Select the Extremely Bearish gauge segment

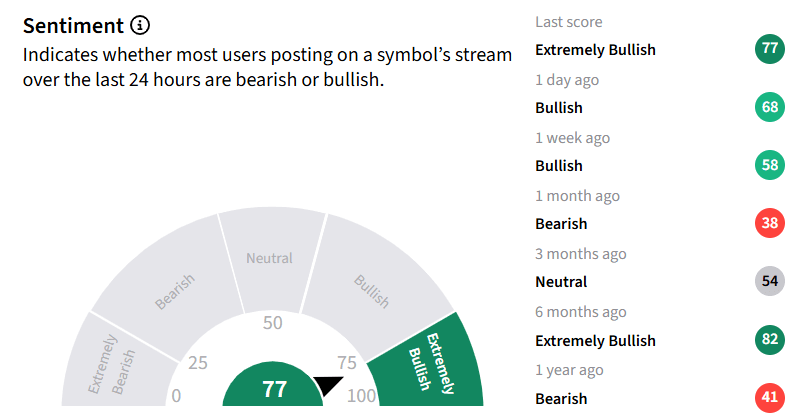pos(115,363)
